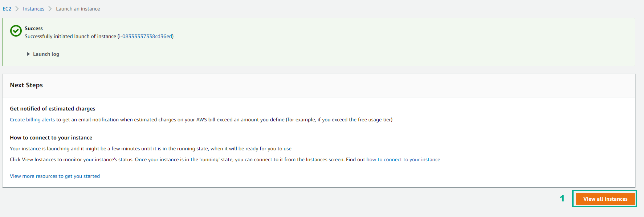The image size is (644, 217).
Task: Click the chevron after EC2 breadcrumb
Action: [x=17, y=9]
